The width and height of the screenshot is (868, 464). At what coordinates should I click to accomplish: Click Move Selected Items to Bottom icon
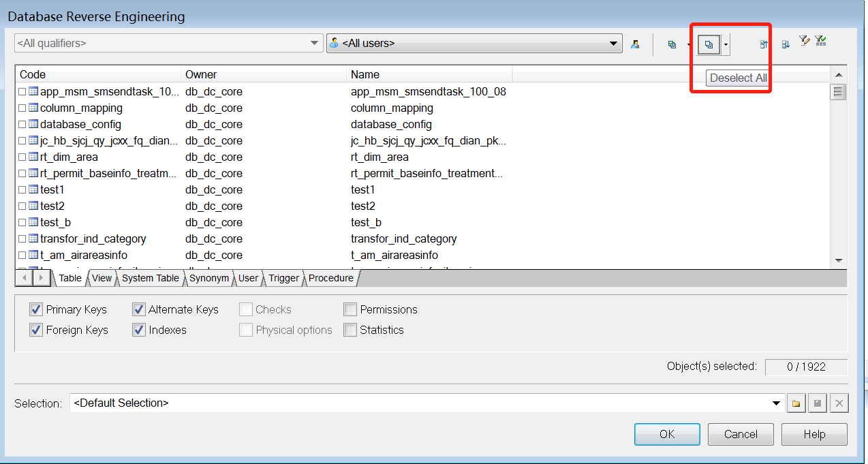click(785, 44)
